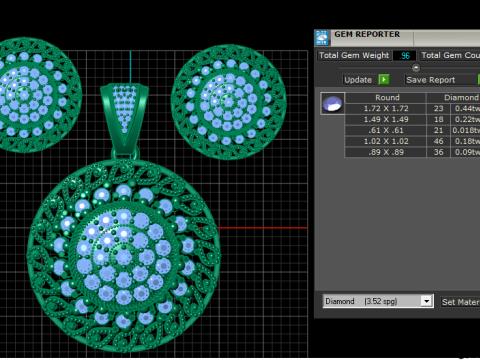Click the green Update arrow icon
The height and width of the screenshot is (360, 480).
tap(384, 80)
